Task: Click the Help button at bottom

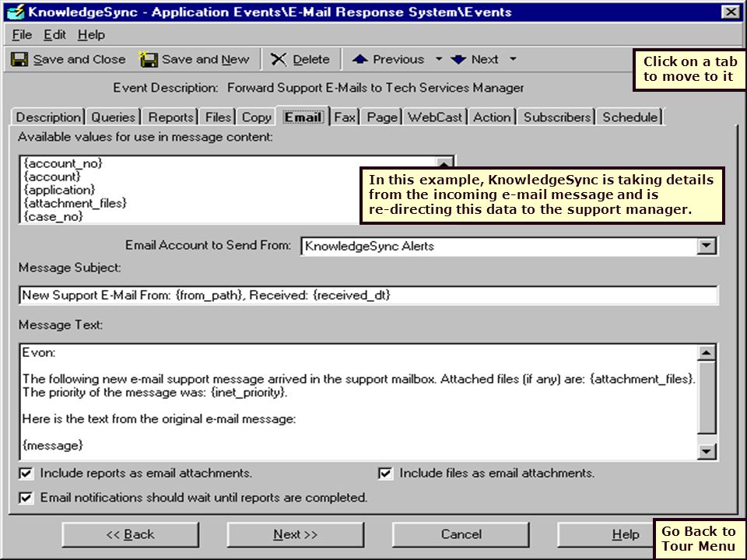Action: (x=605, y=535)
